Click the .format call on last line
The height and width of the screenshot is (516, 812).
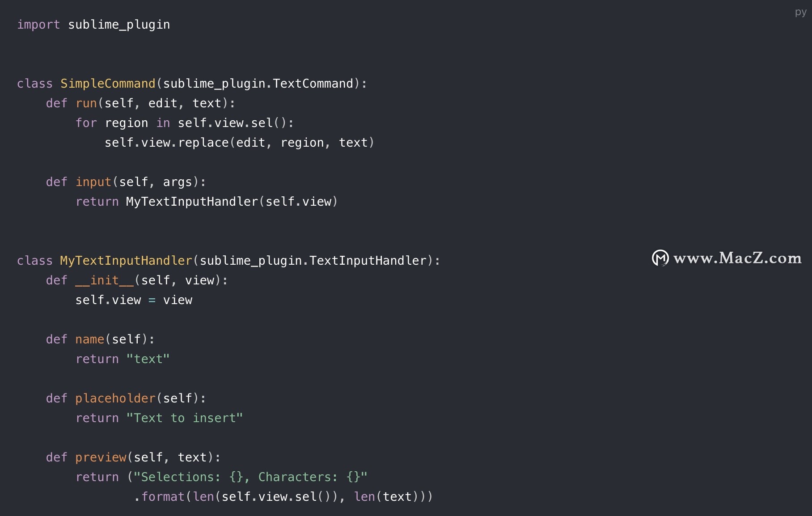[159, 497]
